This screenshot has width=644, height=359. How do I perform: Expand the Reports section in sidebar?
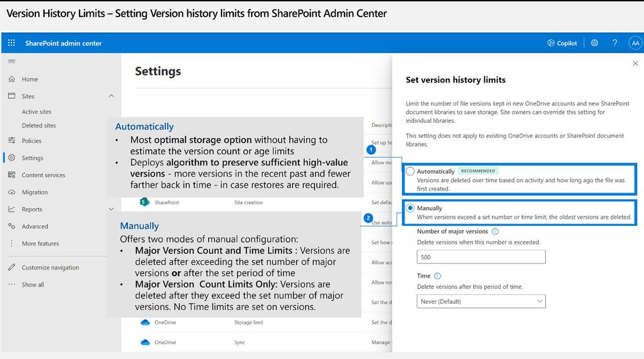112,209
